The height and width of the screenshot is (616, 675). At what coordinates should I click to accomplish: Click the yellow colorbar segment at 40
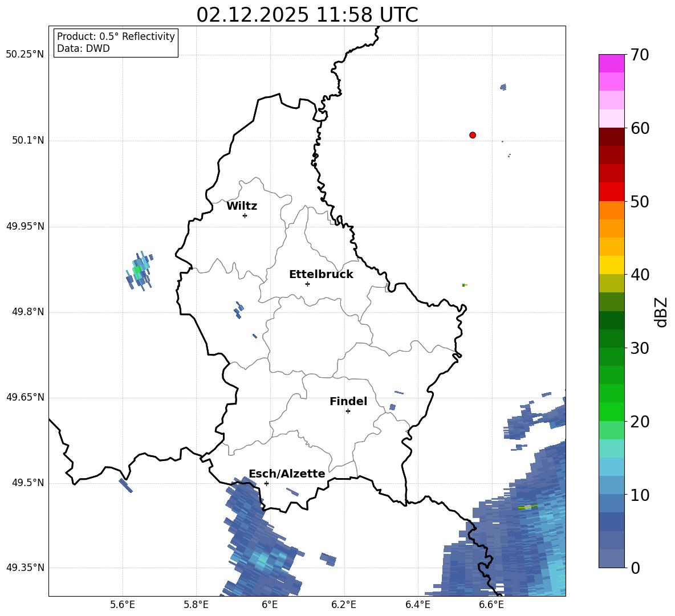tap(611, 265)
